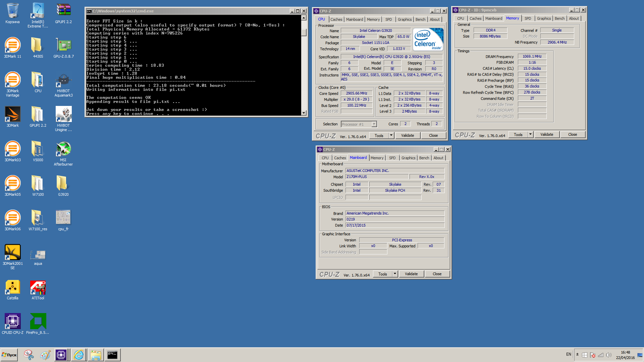Click cmd window scrollbar up arrow
Viewport: 644px width, 362px height.
coord(304,18)
